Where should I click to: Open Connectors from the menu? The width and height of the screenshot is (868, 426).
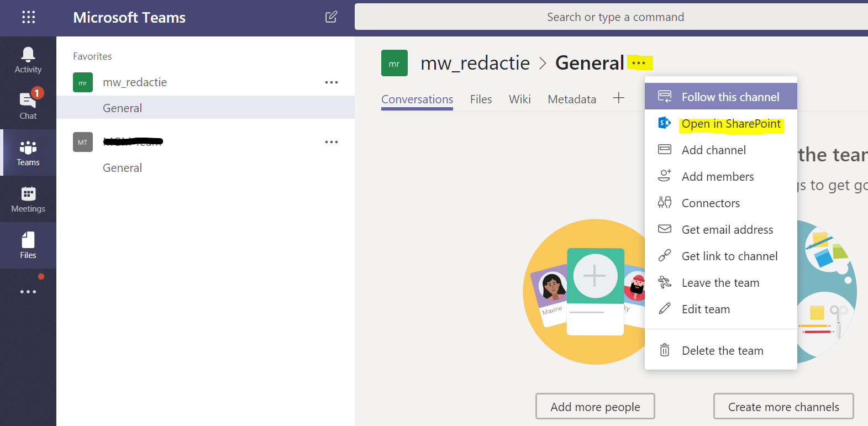click(x=721, y=203)
